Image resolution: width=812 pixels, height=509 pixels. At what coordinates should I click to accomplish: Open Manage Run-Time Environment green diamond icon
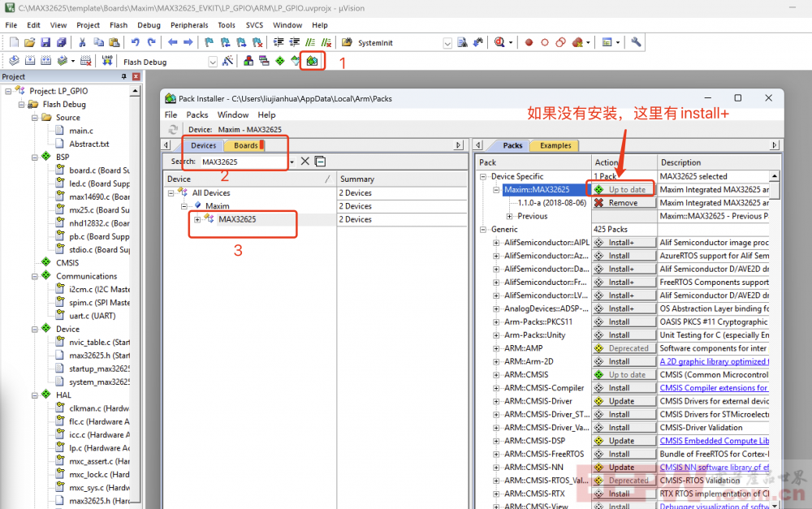click(280, 61)
